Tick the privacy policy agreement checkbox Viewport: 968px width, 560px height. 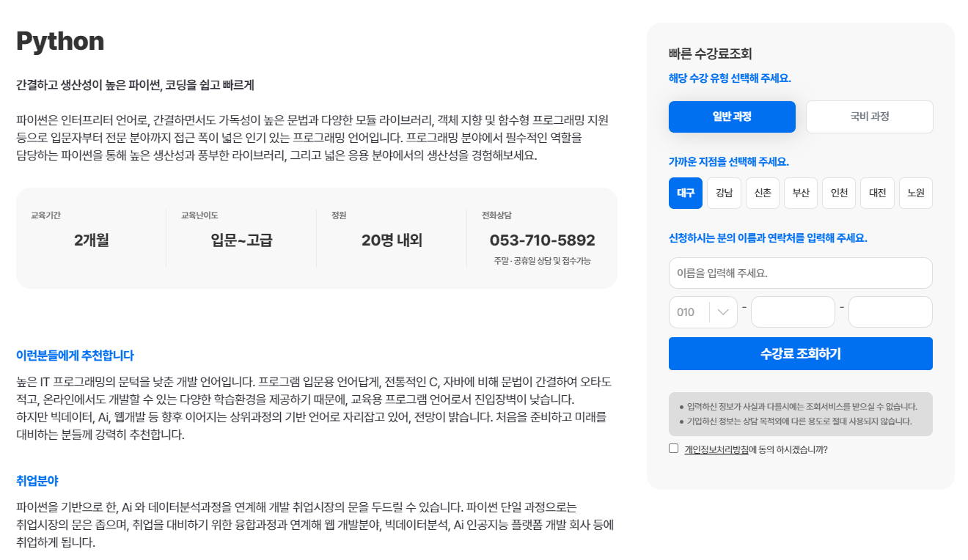tap(673, 449)
